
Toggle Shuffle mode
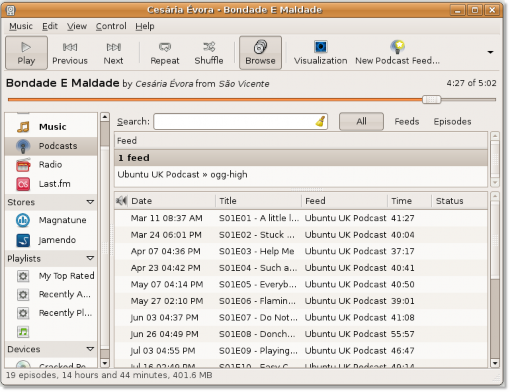pos(209,53)
